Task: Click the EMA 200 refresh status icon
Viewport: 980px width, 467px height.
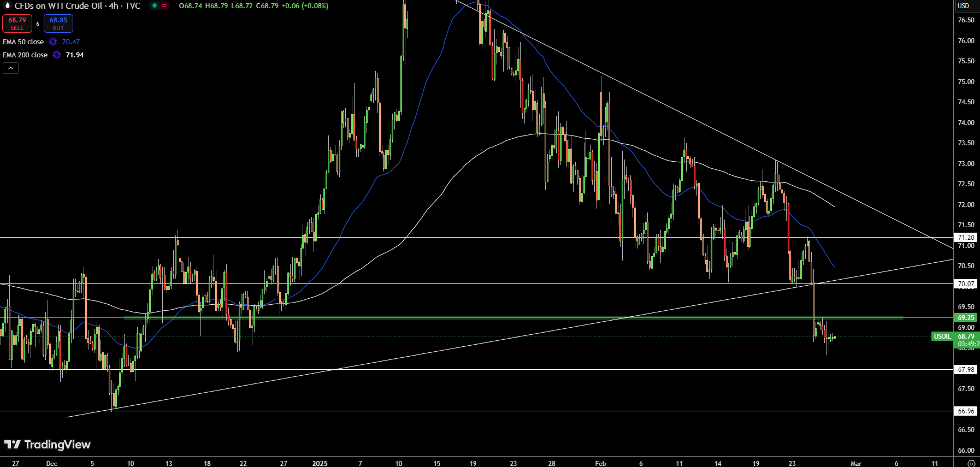Action: [x=57, y=55]
